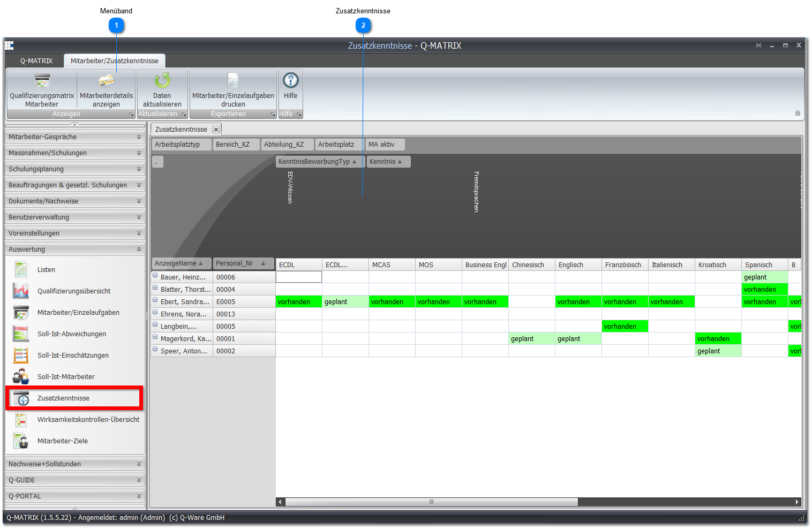
Task: Expand the Schulungsplanung section
Action: [75, 169]
